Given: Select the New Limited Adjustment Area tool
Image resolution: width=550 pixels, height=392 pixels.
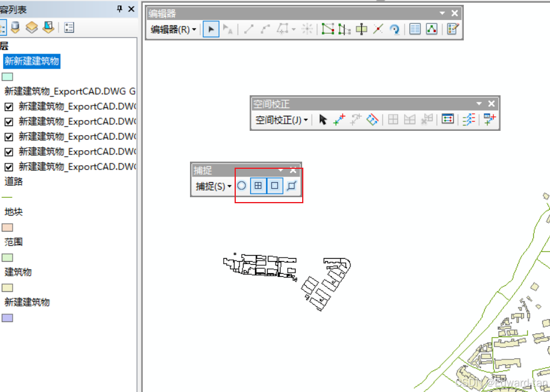Looking at the screenshot, I should tap(409, 119).
